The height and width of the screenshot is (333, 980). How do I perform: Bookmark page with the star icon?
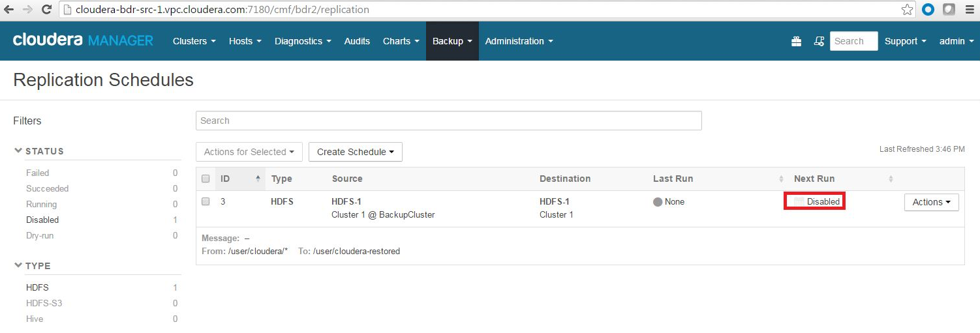[x=907, y=10]
